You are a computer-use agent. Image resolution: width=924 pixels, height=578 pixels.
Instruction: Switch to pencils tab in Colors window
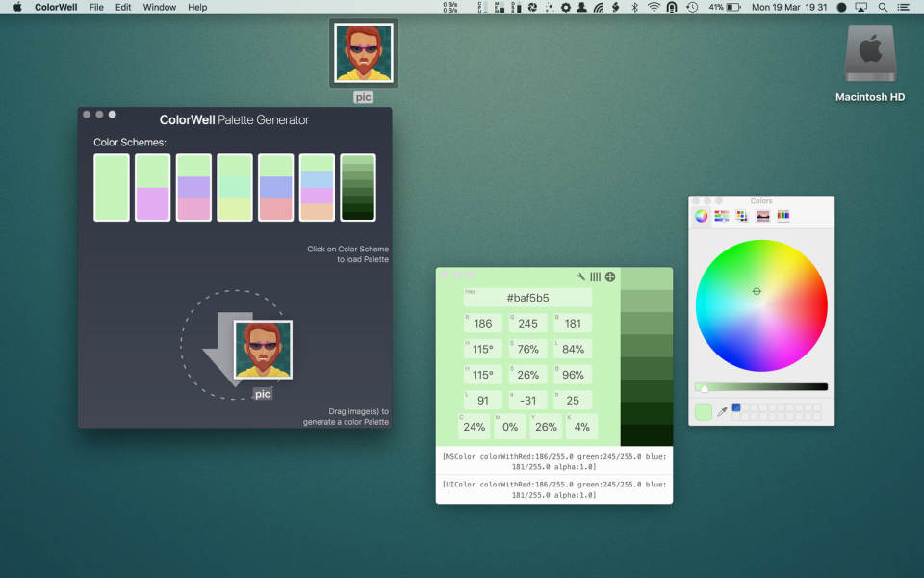[783, 216]
